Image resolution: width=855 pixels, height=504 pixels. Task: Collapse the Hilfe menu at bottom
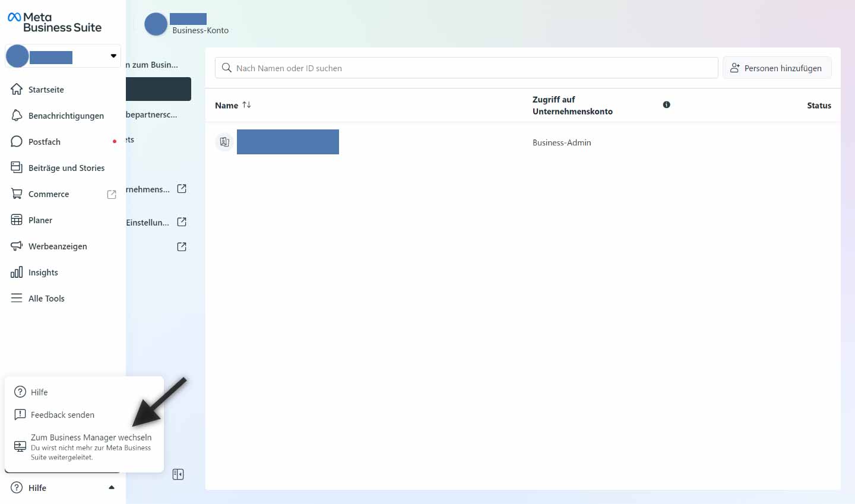pos(111,487)
